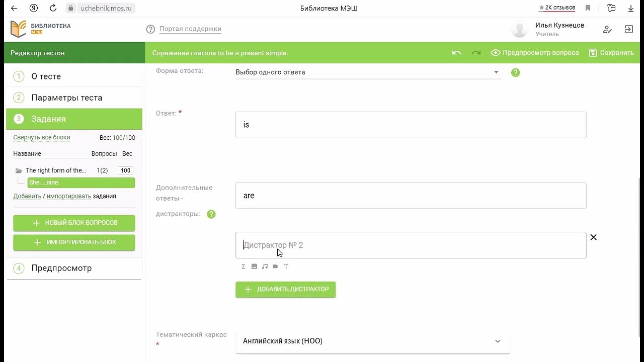Viewport: 644px width, 362px height.
Task: Open browser extensions icon
Action: 611,8
